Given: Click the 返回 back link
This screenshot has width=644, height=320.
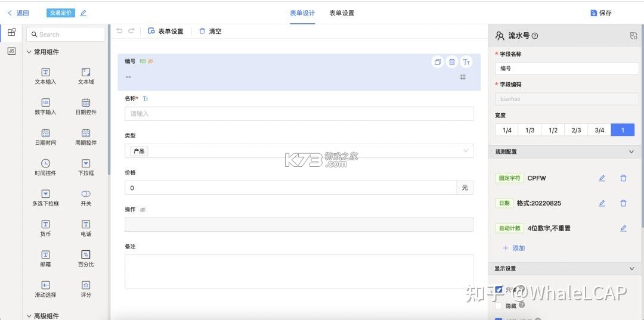Looking at the screenshot, I should coord(18,13).
